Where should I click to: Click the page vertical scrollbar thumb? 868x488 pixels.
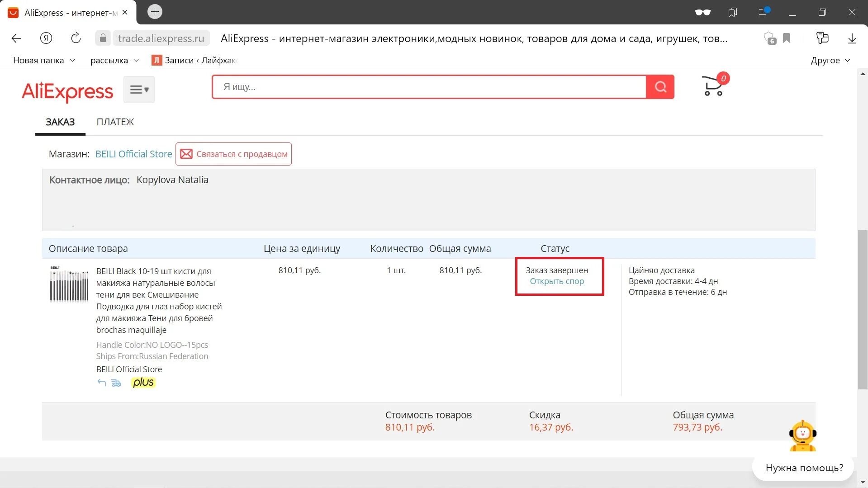tap(863, 309)
